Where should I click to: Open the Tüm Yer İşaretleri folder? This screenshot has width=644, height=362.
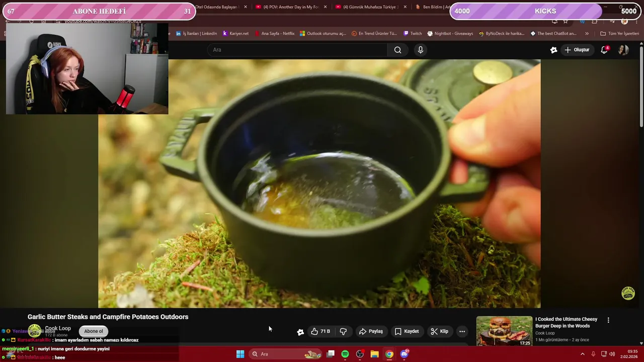pyautogui.click(x=619, y=34)
